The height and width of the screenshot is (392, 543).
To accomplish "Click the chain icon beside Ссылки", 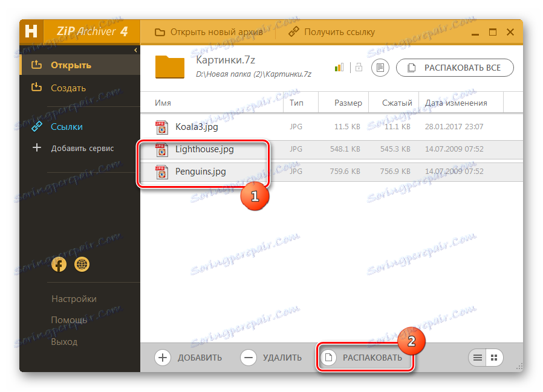I will (37, 127).
